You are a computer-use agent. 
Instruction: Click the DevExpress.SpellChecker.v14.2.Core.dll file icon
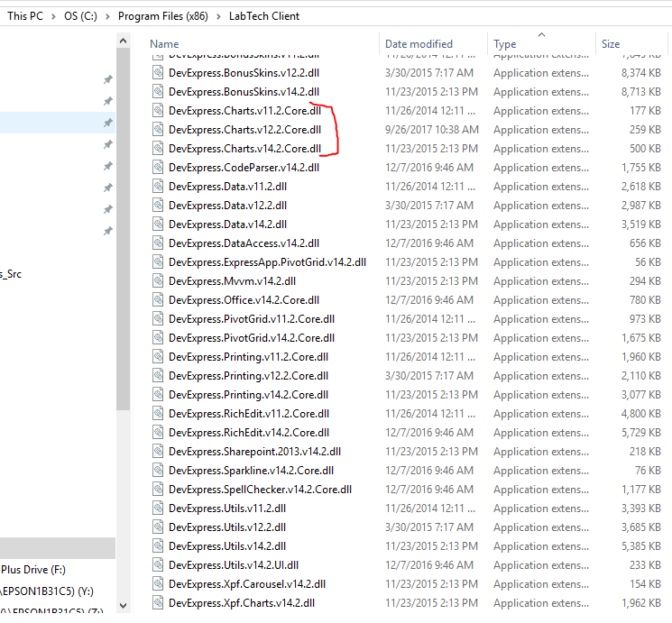click(x=159, y=490)
